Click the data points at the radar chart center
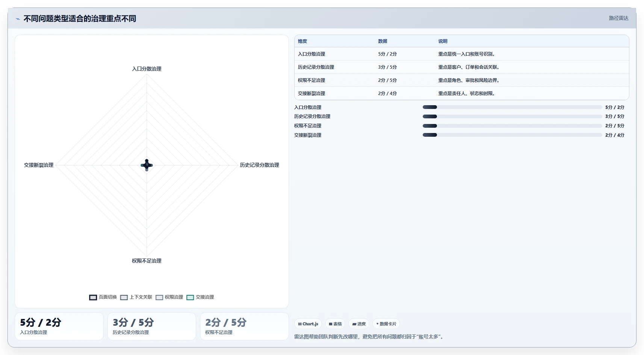This screenshot has width=644, height=355. (x=147, y=165)
